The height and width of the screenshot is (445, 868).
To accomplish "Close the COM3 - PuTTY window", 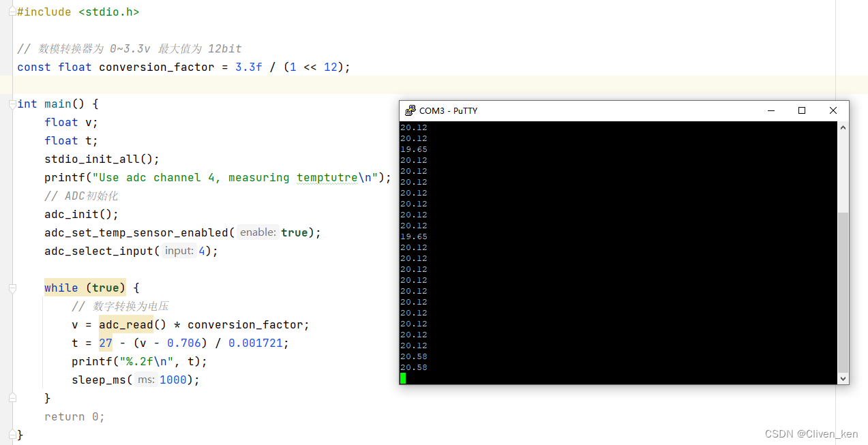I will [x=833, y=110].
